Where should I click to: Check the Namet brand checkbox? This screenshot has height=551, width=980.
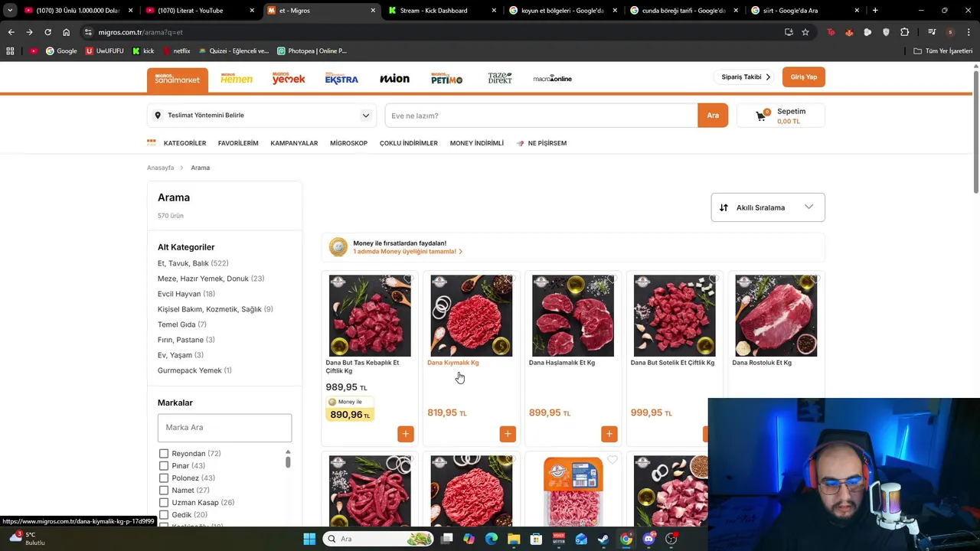tap(164, 490)
